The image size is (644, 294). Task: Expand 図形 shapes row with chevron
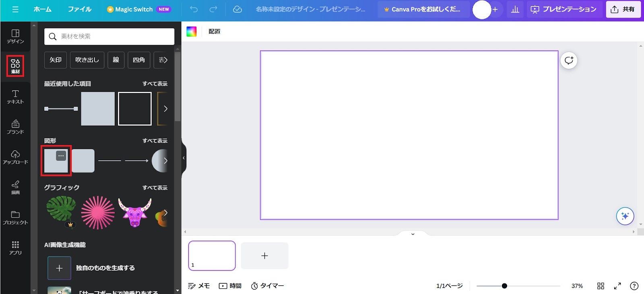(x=165, y=161)
